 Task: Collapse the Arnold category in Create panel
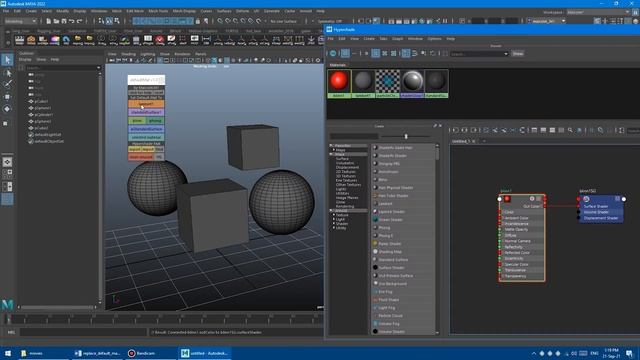331,211
